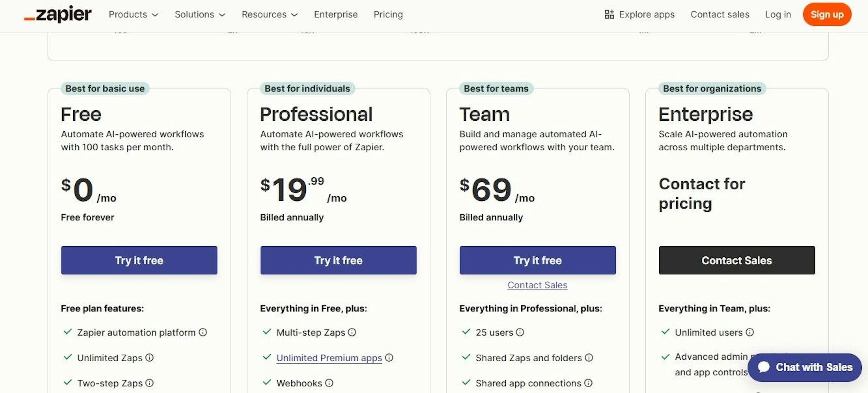Show info tooltip for 25 users
The width and height of the screenshot is (868, 393).
(520, 332)
